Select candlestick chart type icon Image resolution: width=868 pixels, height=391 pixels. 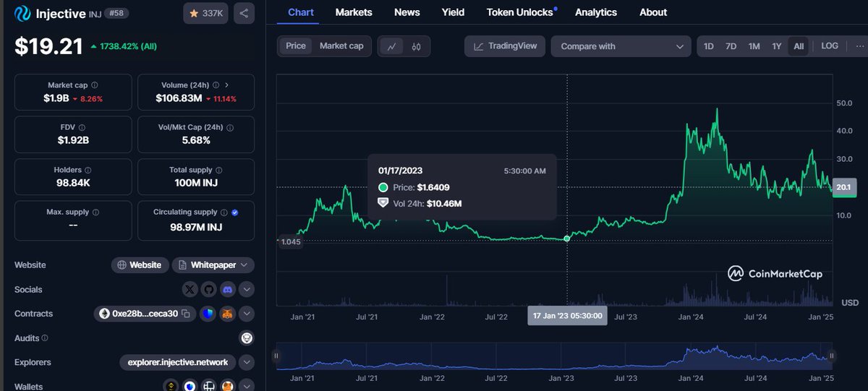click(x=416, y=46)
